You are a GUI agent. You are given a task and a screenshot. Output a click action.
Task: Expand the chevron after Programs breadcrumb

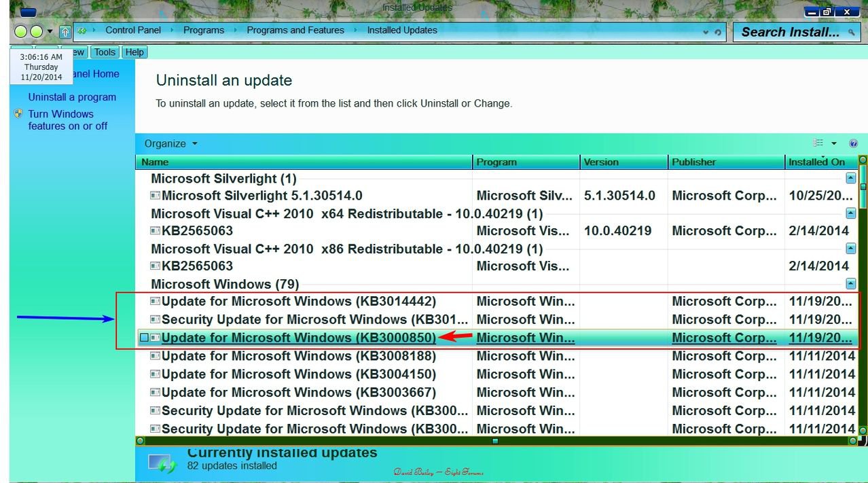click(236, 30)
